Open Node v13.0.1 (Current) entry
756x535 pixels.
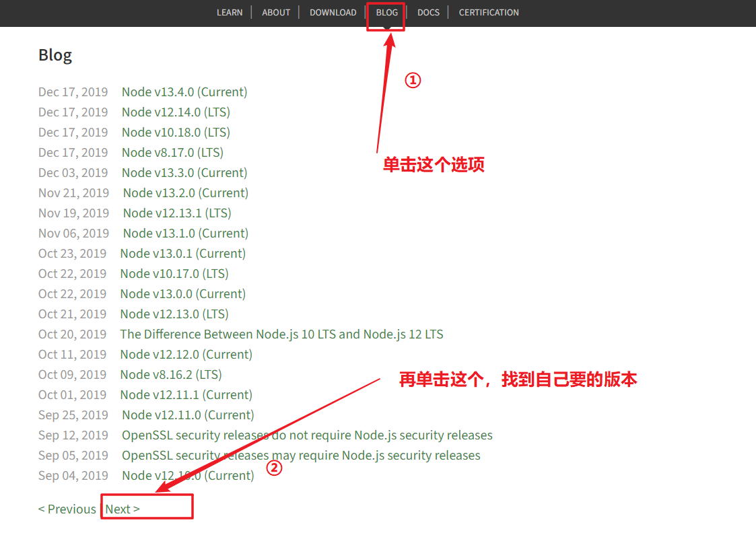(x=183, y=254)
